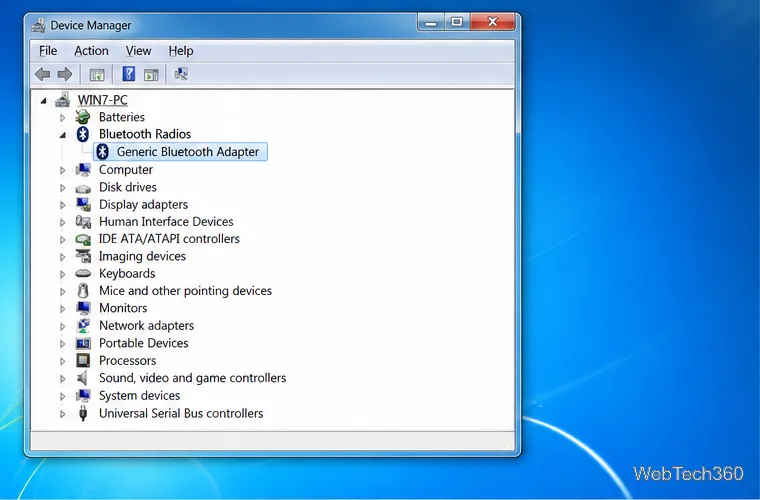Open the View menu

[x=138, y=51]
